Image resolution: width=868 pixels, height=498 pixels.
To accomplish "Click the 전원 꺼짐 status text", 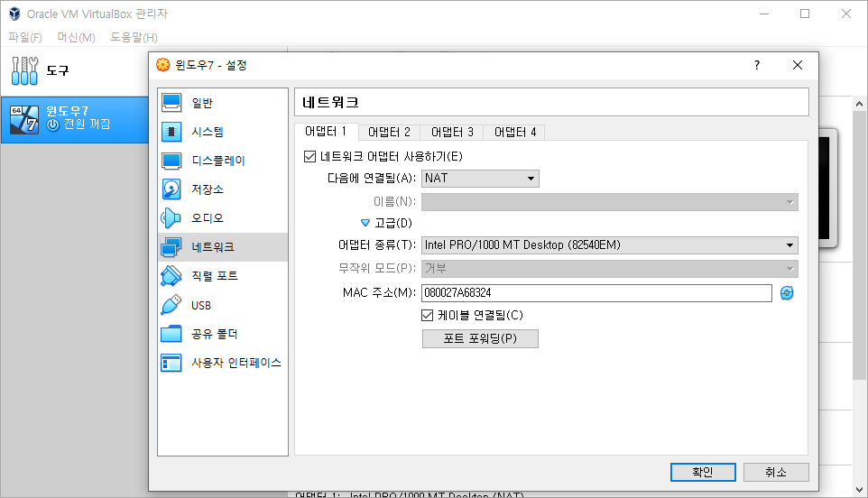I will 87,124.
